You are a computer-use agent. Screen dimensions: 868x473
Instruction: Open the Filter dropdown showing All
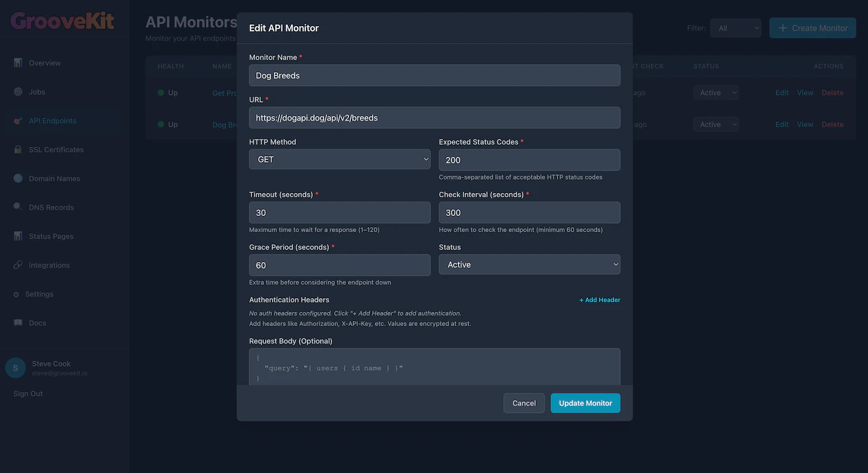[x=735, y=27]
